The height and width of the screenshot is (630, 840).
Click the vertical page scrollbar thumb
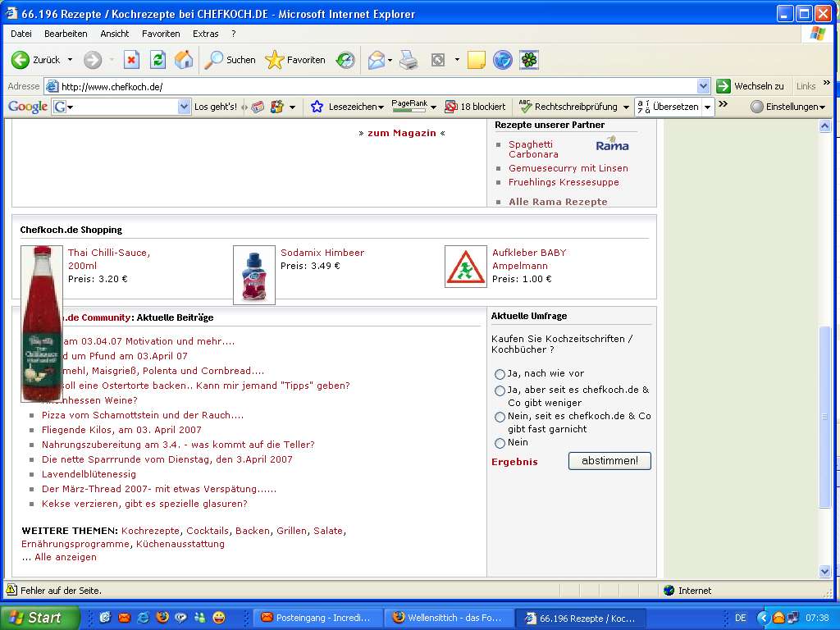(825, 418)
